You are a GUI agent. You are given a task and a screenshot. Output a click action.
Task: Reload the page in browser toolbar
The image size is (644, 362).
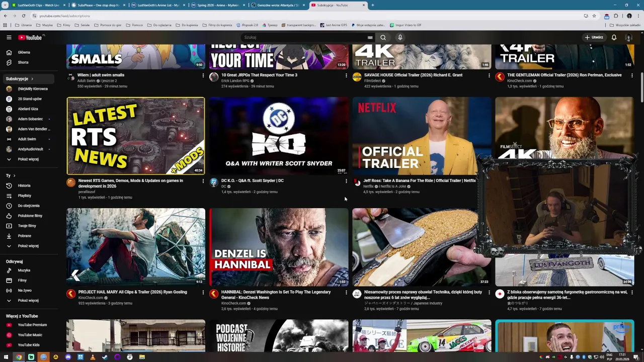23,16
